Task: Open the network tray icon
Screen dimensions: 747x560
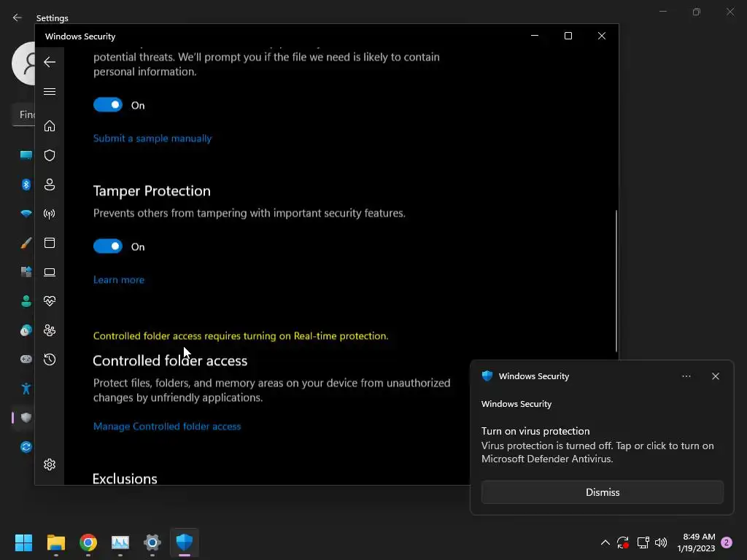Action: (x=643, y=542)
